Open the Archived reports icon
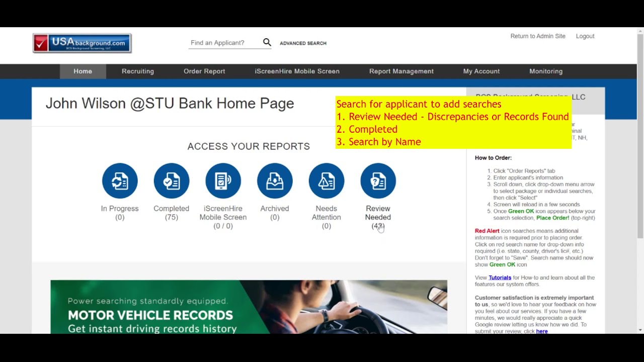The image size is (644, 362). (x=275, y=181)
